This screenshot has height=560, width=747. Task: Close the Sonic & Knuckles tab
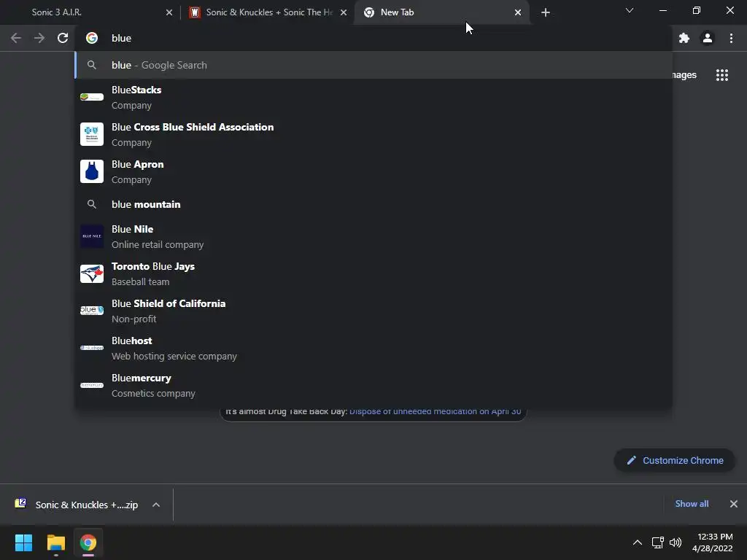tap(344, 12)
